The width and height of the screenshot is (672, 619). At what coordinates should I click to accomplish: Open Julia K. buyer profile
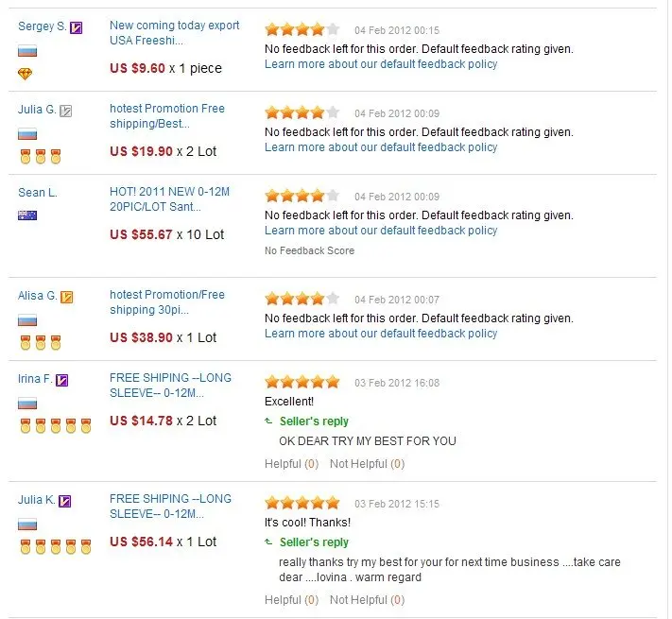coord(37,500)
